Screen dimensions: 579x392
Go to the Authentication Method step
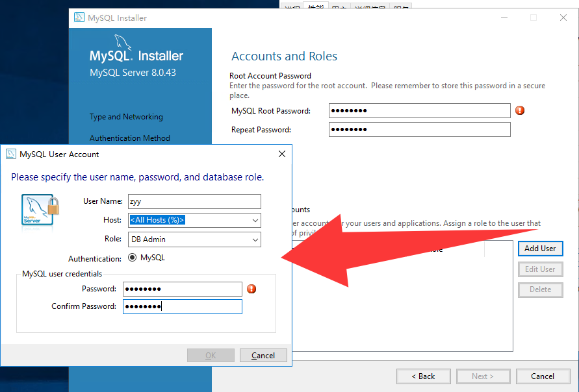[130, 138]
